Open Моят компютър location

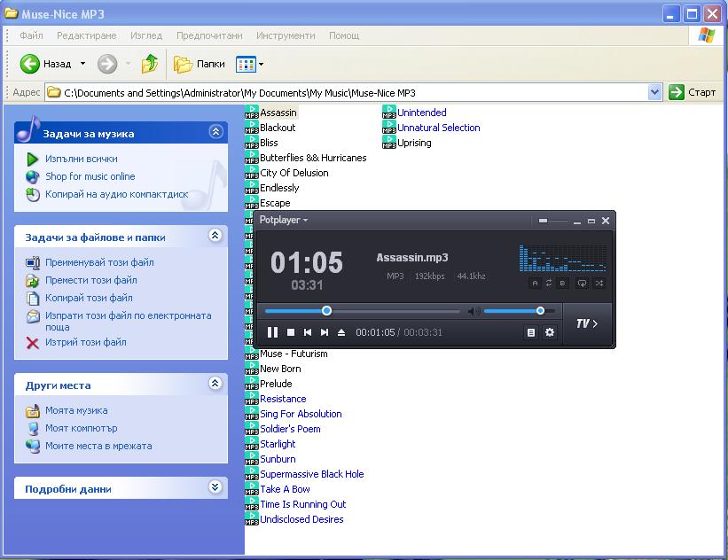[82, 428]
